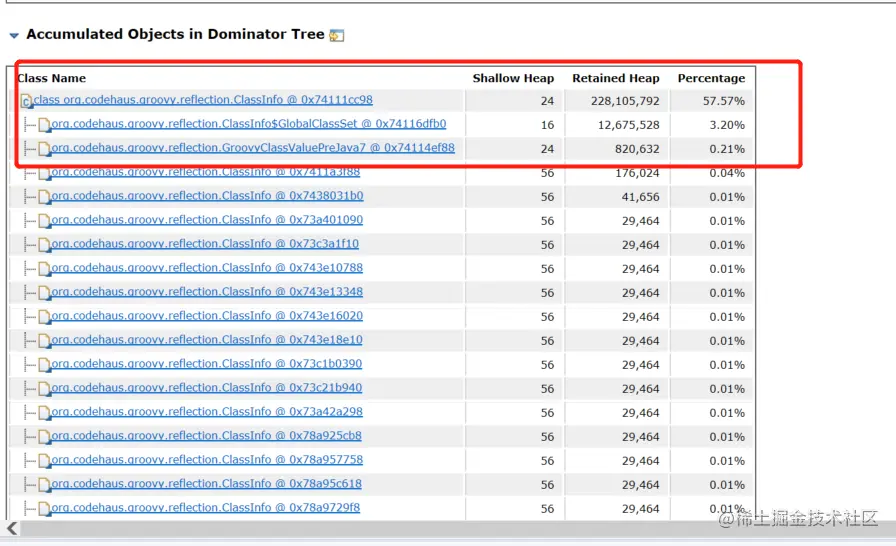Viewport: 896px width, 546px height.
Task: Click the object icon of the GroovyClassValuePreJava7 row
Action: coord(45,150)
